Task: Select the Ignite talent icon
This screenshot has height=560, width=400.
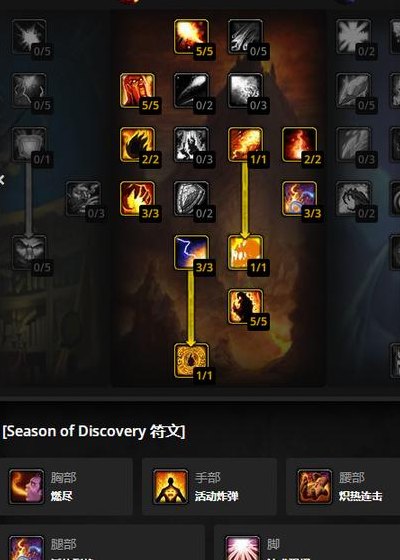Action: tap(138, 90)
